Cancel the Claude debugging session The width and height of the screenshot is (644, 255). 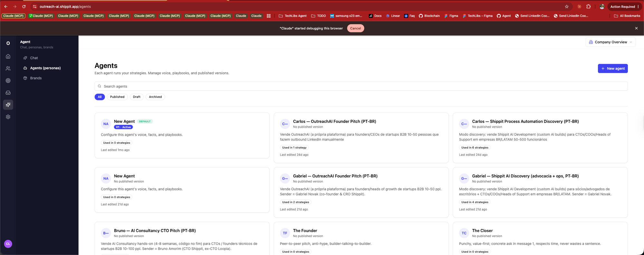coord(355,28)
